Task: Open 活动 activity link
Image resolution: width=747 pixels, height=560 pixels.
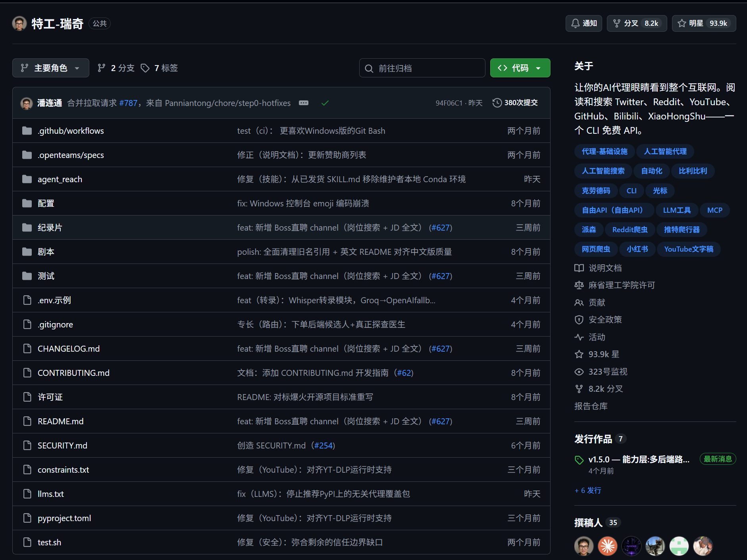Action: [590, 337]
